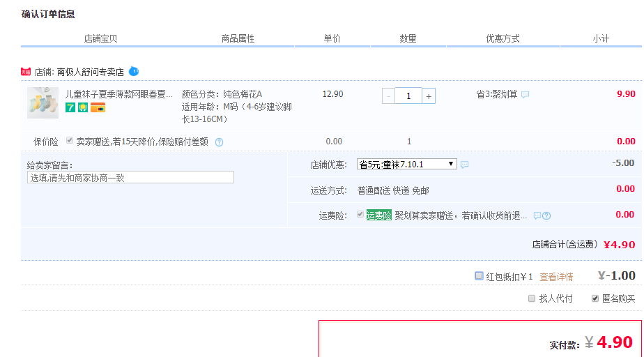Viewport: 644px width, 357px height.
Task: Click the 单价 column header
Action: point(332,38)
